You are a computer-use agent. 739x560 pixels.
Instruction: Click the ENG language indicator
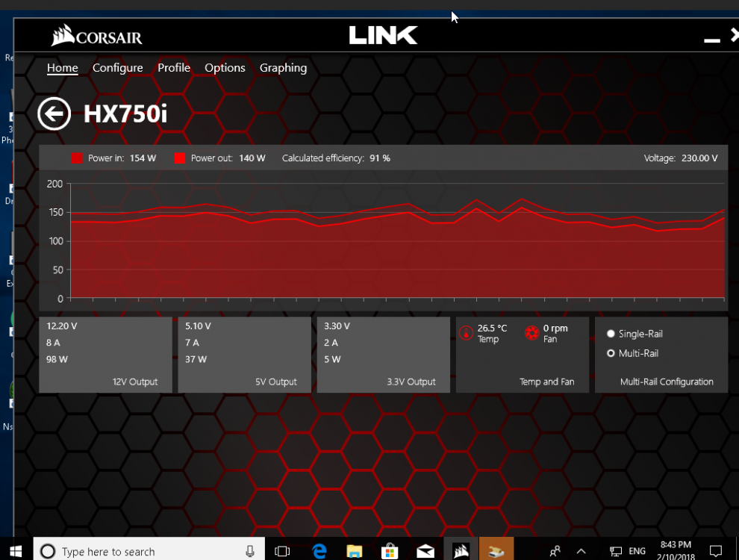pos(637,551)
